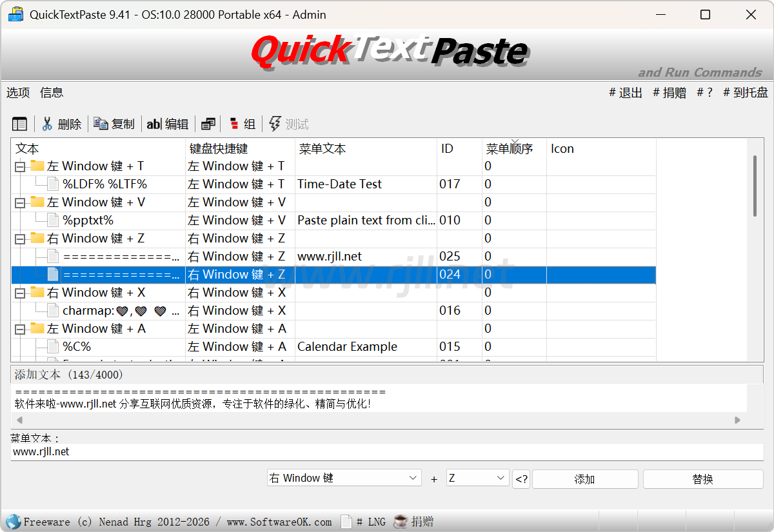Click the 组 group toolbar icon
Image resolution: width=774 pixels, height=532 pixels.
tap(234, 124)
